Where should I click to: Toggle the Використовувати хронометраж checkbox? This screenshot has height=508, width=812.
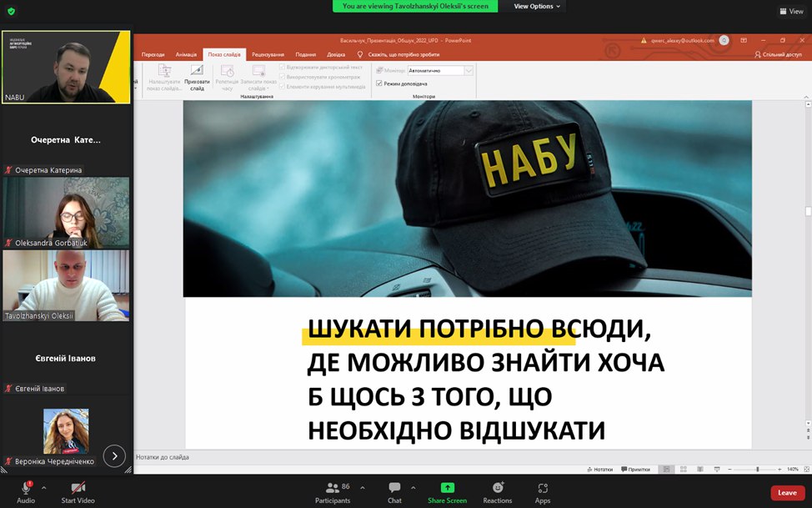(283, 77)
